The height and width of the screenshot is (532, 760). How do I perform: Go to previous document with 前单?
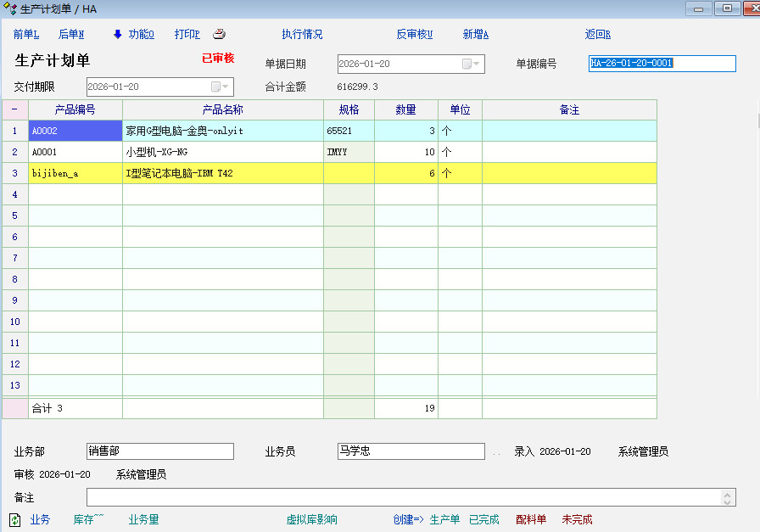(26, 35)
